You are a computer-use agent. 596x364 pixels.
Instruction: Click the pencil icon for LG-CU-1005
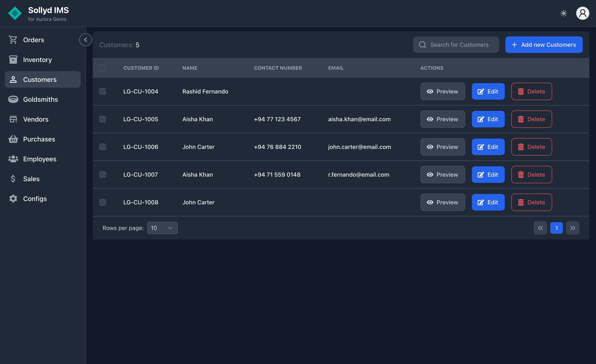click(481, 119)
